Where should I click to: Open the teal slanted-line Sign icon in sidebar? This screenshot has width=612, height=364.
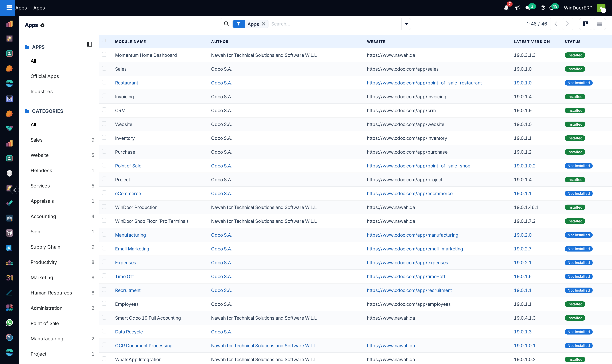(x=9, y=293)
